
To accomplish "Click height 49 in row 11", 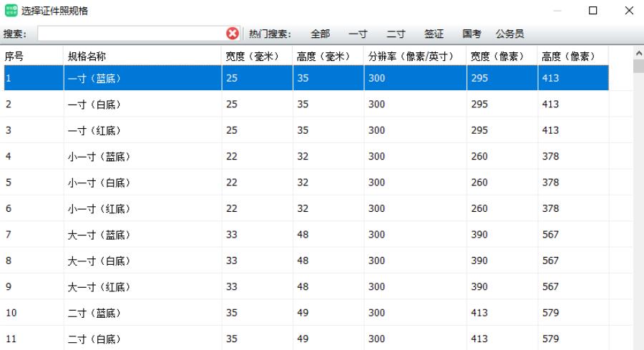I will pyautogui.click(x=303, y=339).
